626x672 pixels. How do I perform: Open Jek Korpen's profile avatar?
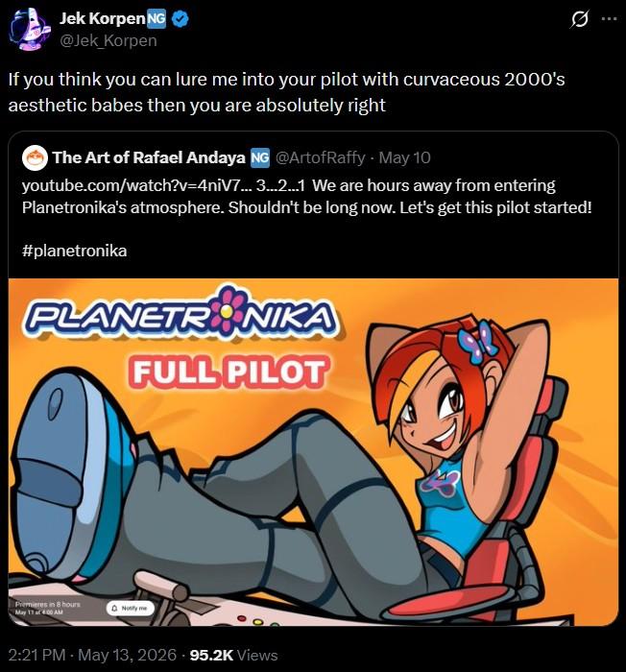[x=29, y=29]
